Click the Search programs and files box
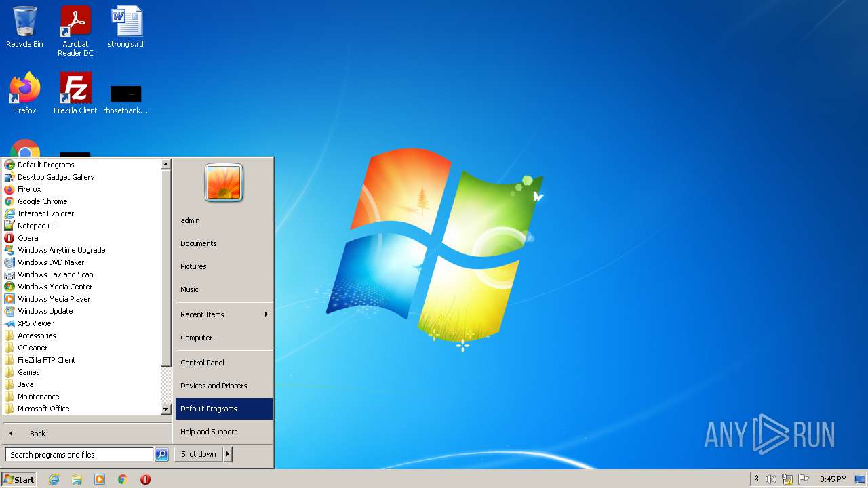This screenshot has height=488, width=868. [x=79, y=455]
